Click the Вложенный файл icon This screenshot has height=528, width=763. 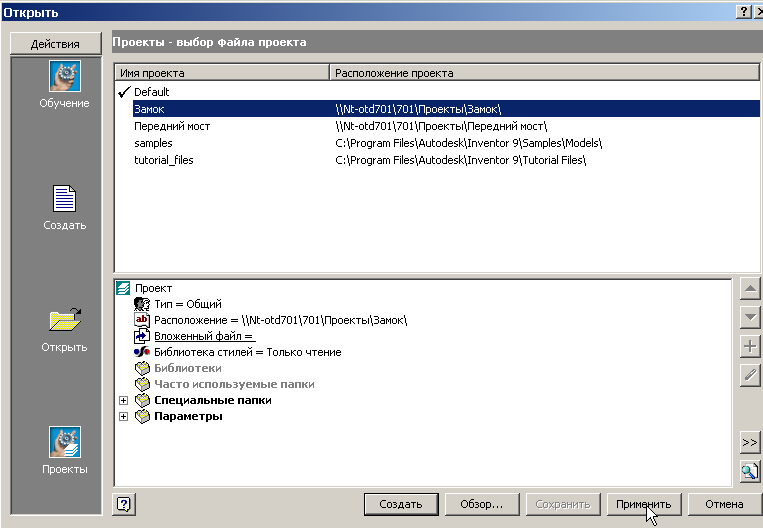142,336
